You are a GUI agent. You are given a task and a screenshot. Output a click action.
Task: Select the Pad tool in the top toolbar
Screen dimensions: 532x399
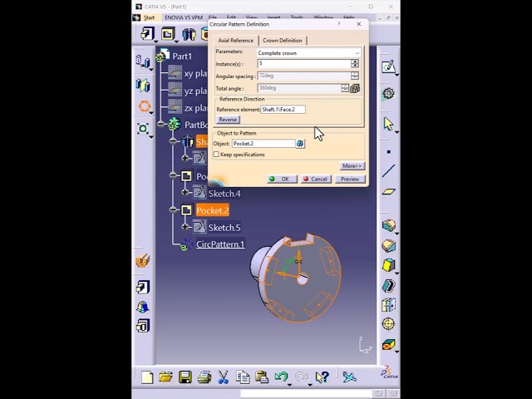tap(148, 33)
